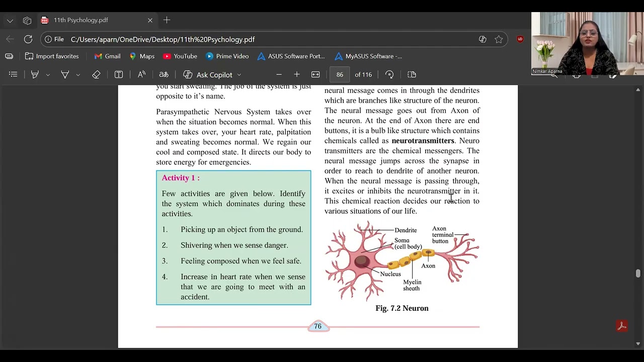
Task: Open the tab actions workspaces icon
Action: (27, 21)
